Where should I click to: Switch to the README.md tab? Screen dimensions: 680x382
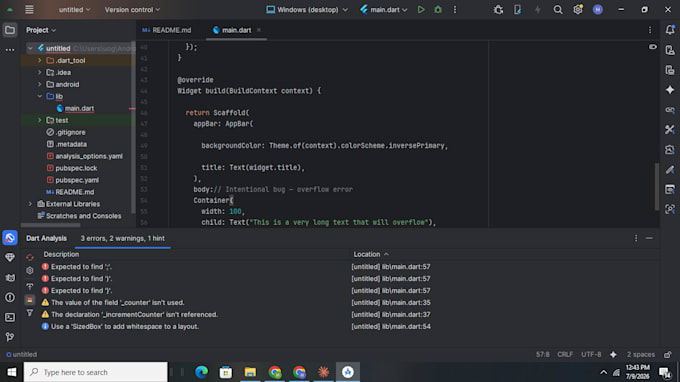click(x=167, y=30)
